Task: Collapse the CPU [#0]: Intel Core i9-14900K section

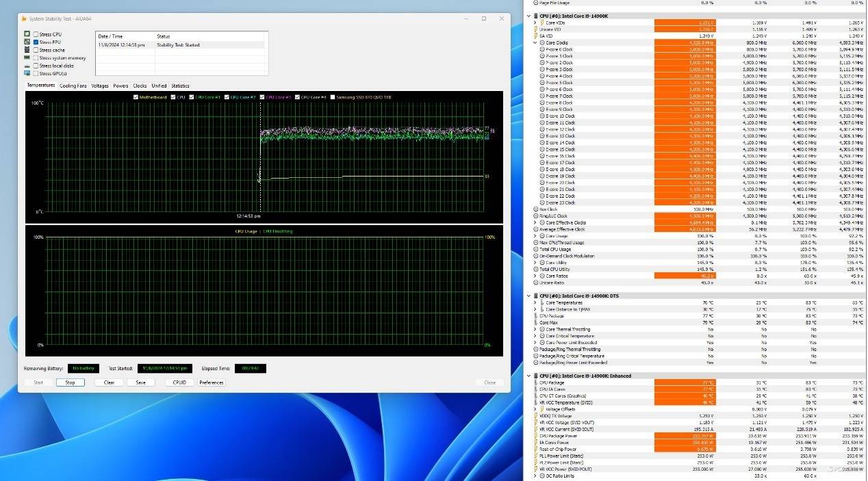Action: coord(528,16)
